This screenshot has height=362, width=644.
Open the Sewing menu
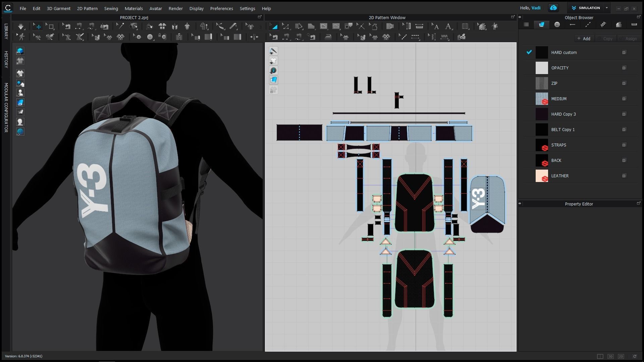(111, 8)
